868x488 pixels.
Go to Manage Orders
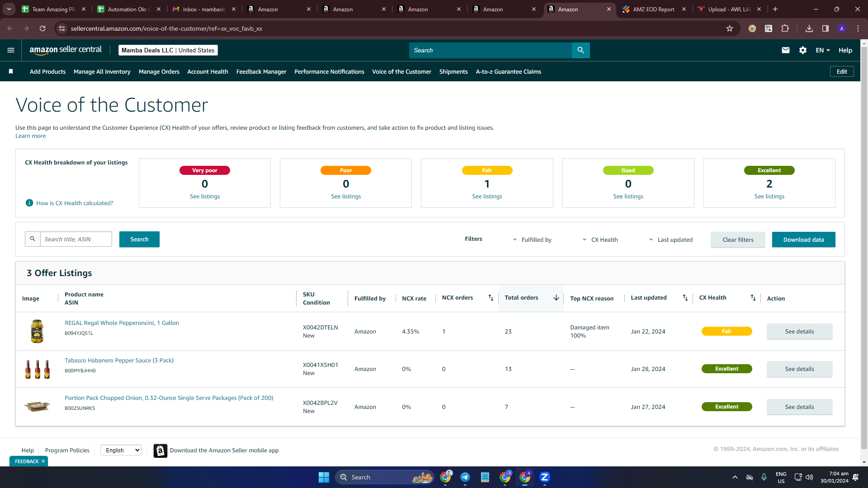point(159,71)
